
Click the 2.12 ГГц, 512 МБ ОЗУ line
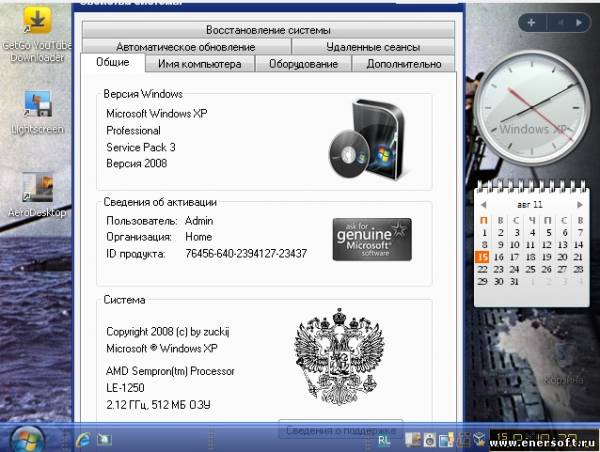point(158,405)
